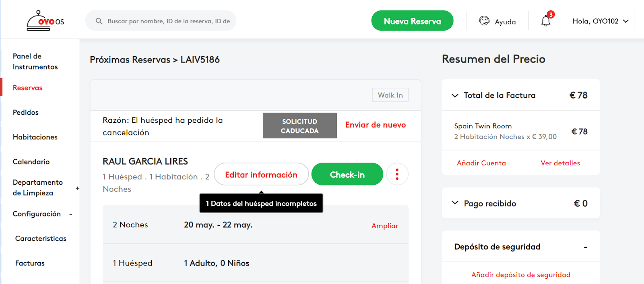Image resolution: width=644 pixels, height=284 pixels.
Task: Open Panel de Instrumentos menu item
Action: coord(35,62)
